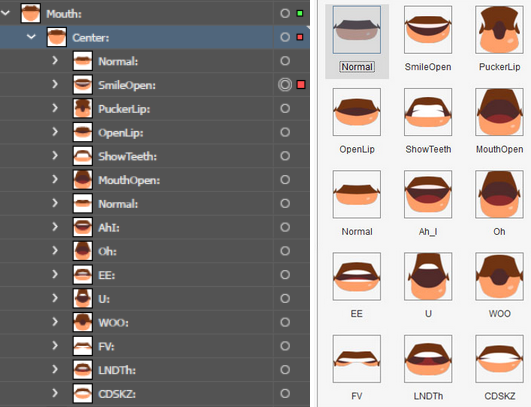
Task: Select the U sprite thumbnail in grid
Action: [x=428, y=277]
